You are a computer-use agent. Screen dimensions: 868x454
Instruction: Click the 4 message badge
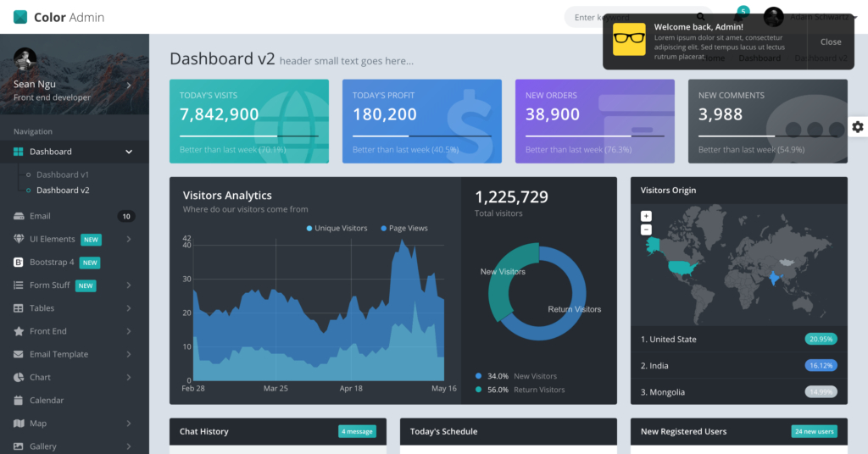(x=357, y=431)
